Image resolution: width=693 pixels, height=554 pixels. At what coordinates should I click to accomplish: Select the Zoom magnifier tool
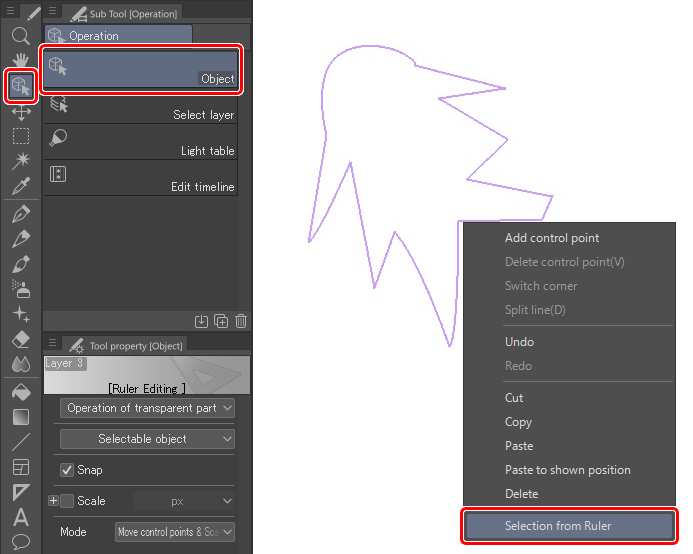[x=20, y=36]
